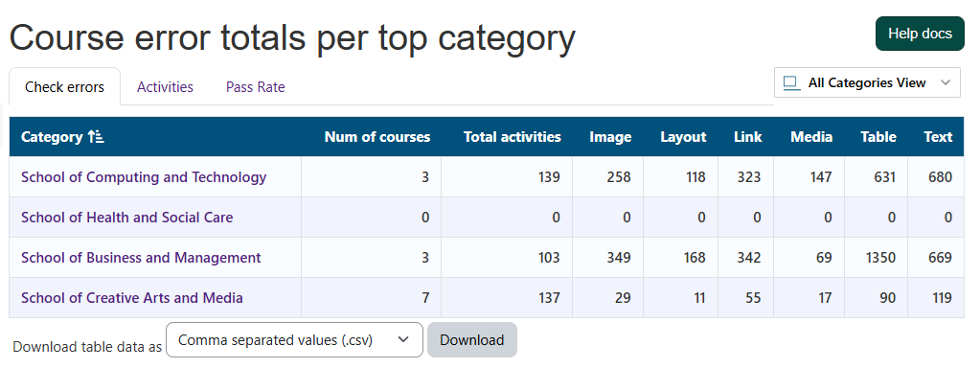
Task: Click the Download button
Action: pos(472,339)
